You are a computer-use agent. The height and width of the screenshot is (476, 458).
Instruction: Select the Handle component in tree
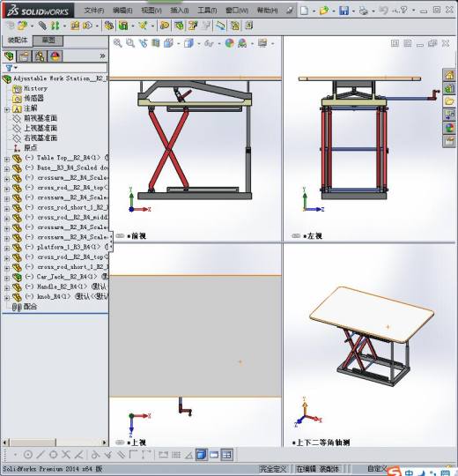pos(66,286)
